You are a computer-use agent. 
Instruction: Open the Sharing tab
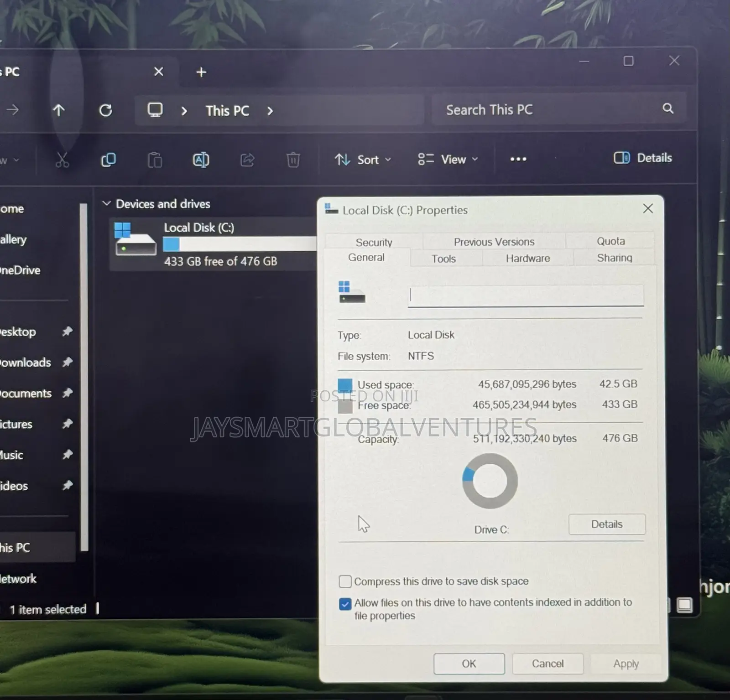point(615,258)
